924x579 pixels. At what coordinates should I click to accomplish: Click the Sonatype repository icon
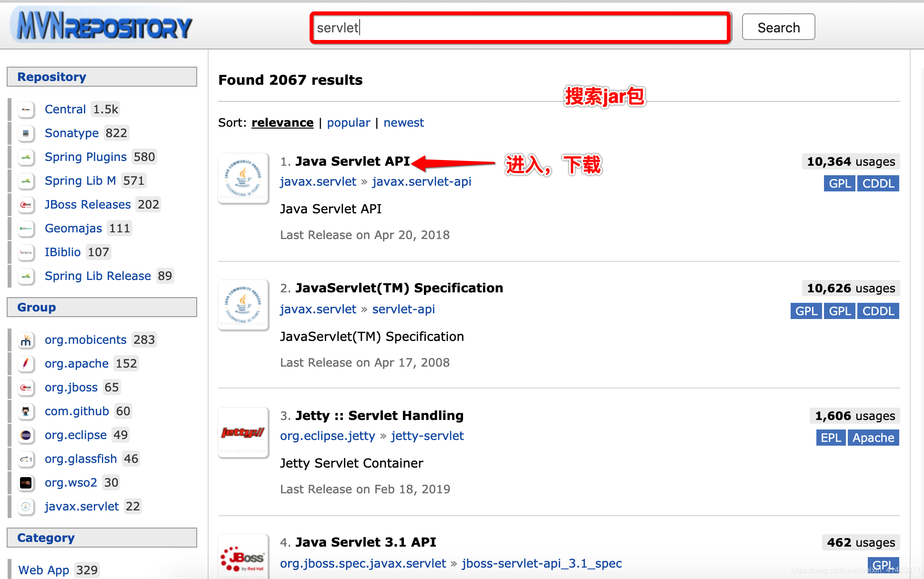[26, 133]
